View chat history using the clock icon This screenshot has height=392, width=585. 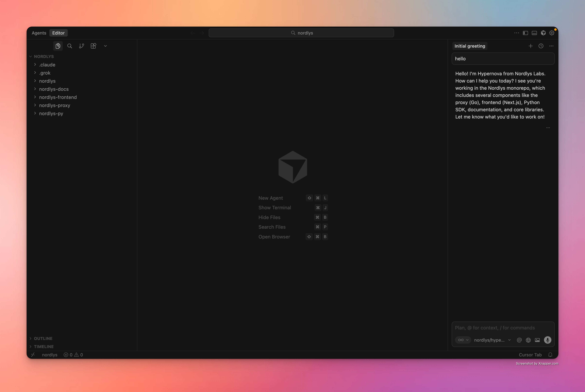pos(541,46)
